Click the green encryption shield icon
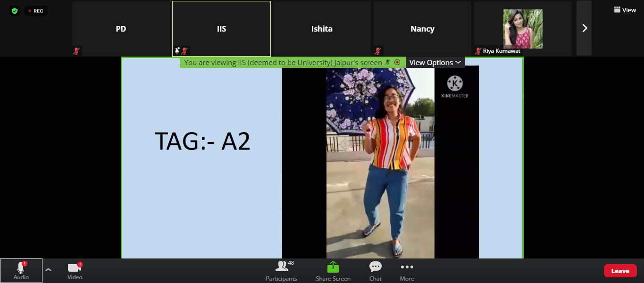The width and height of the screenshot is (644, 283). (15, 11)
